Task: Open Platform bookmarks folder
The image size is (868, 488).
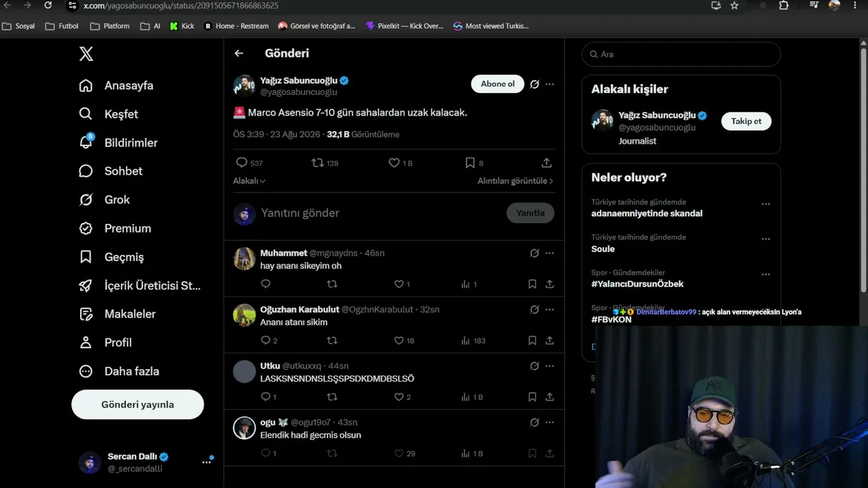Action: click(x=110, y=26)
